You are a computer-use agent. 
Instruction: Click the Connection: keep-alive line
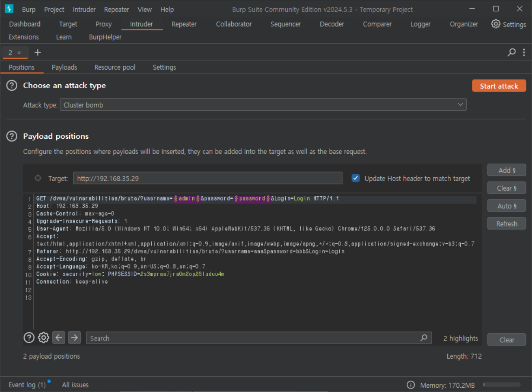point(72,282)
